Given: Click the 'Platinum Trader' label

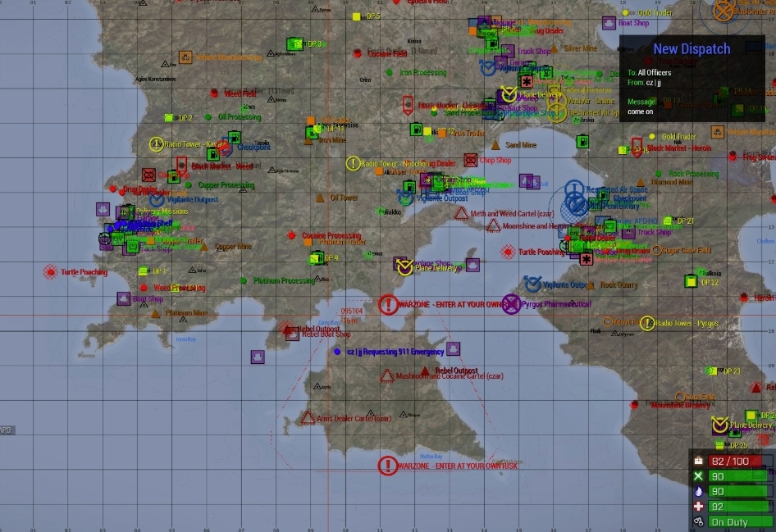Looking at the screenshot, I should (342, 242).
